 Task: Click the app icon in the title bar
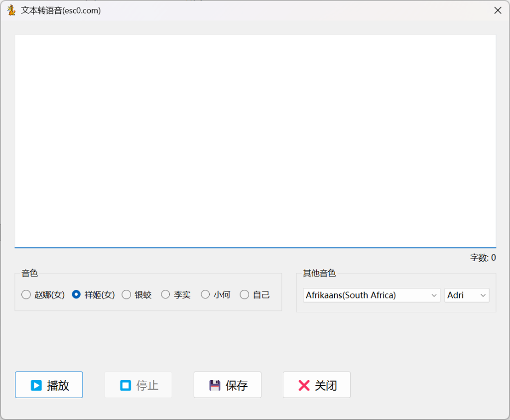coord(11,10)
